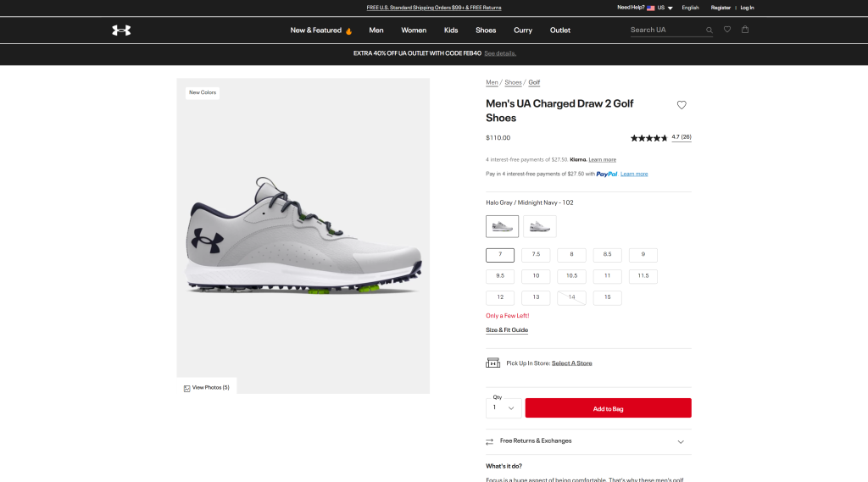Select size 8.5
This screenshot has width=868, height=482.
coord(607,255)
